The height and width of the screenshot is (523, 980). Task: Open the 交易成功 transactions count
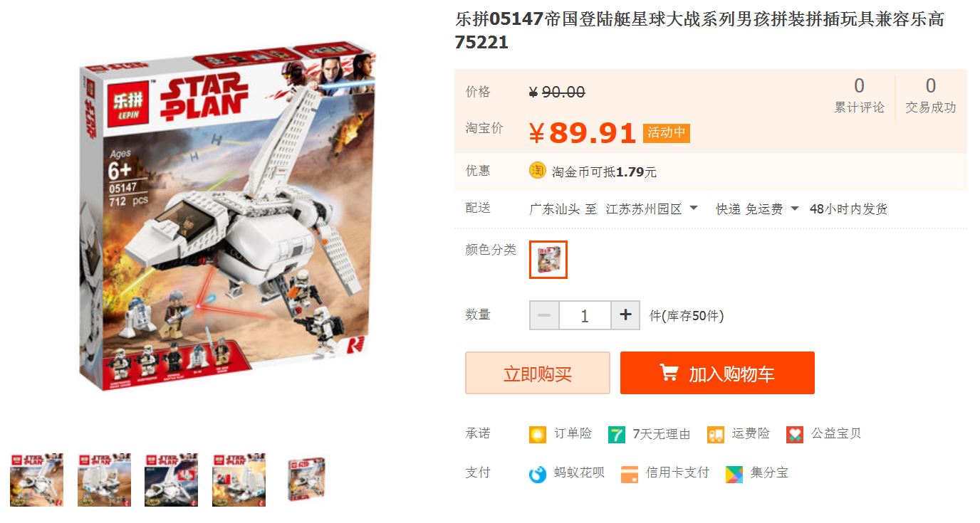(931, 96)
